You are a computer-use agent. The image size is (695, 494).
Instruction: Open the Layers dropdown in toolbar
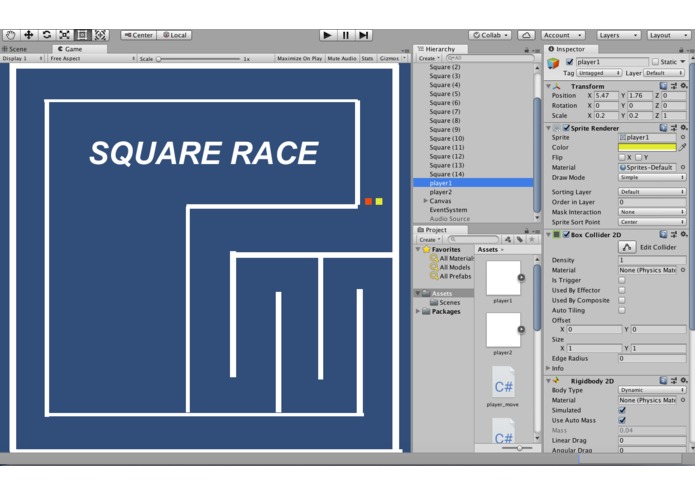pos(618,35)
